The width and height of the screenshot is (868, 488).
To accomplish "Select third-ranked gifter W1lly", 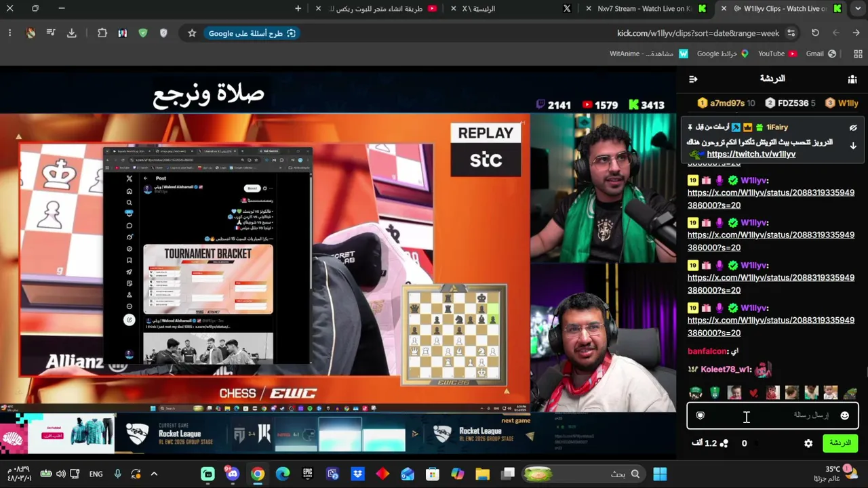I will coord(842,103).
